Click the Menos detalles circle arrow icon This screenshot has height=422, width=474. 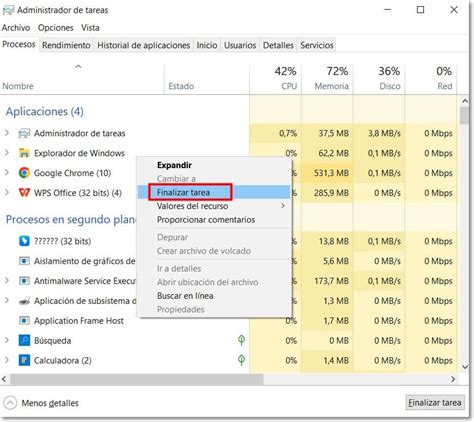click(x=10, y=403)
